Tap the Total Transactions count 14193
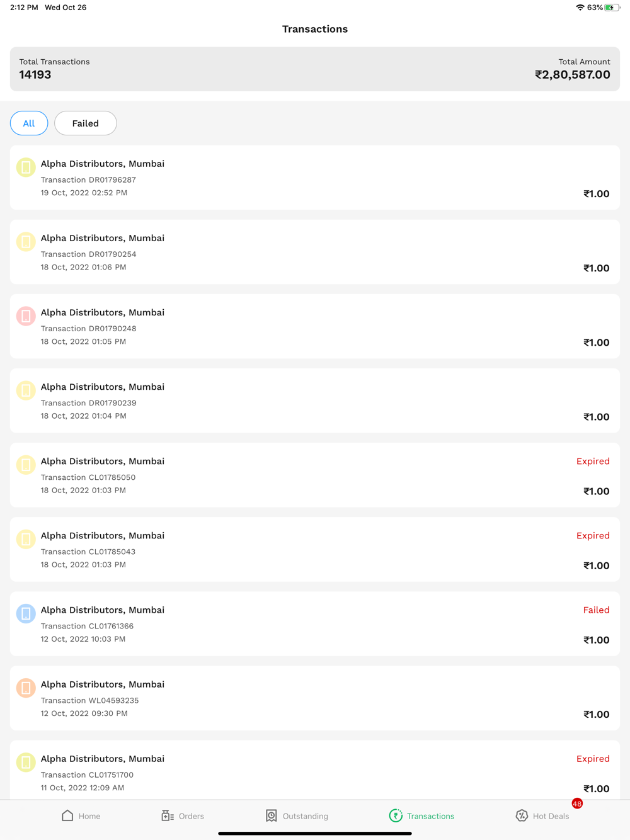The image size is (630, 840). (35, 74)
